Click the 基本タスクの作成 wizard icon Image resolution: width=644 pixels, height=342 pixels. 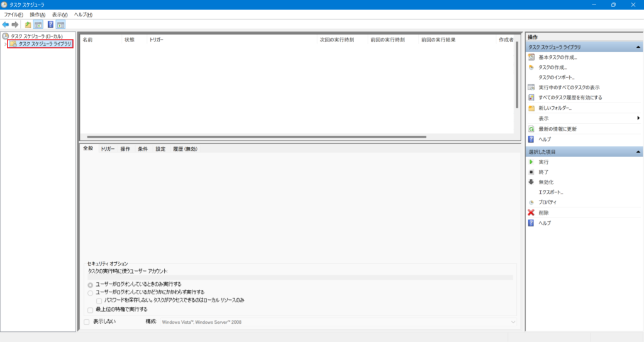pyautogui.click(x=531, y=57)
